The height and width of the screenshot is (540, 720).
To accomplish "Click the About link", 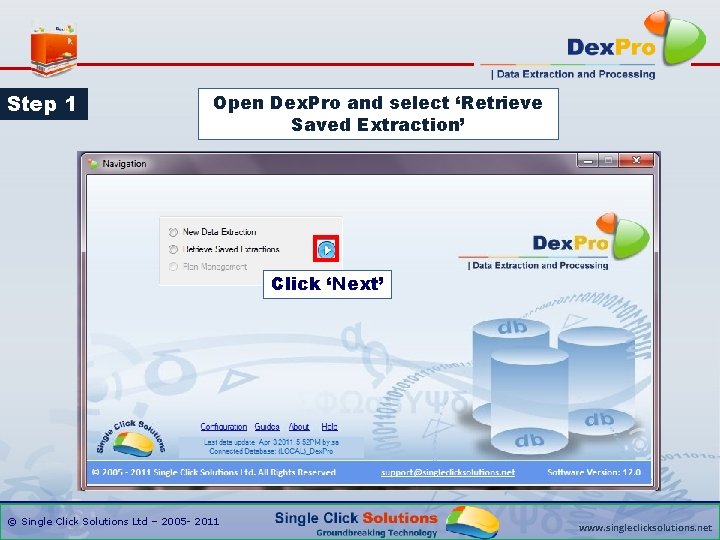I will [x=299, y=427].
